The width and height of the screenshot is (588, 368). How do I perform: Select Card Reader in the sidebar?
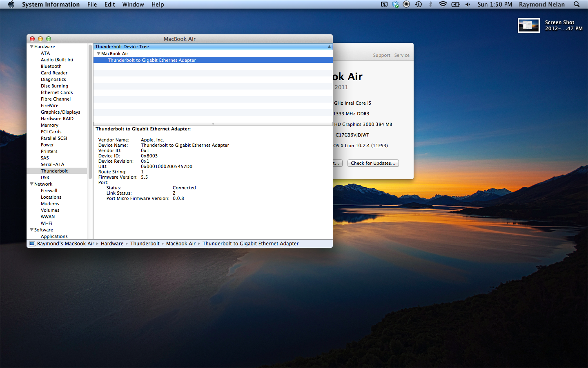coord(54,73)
